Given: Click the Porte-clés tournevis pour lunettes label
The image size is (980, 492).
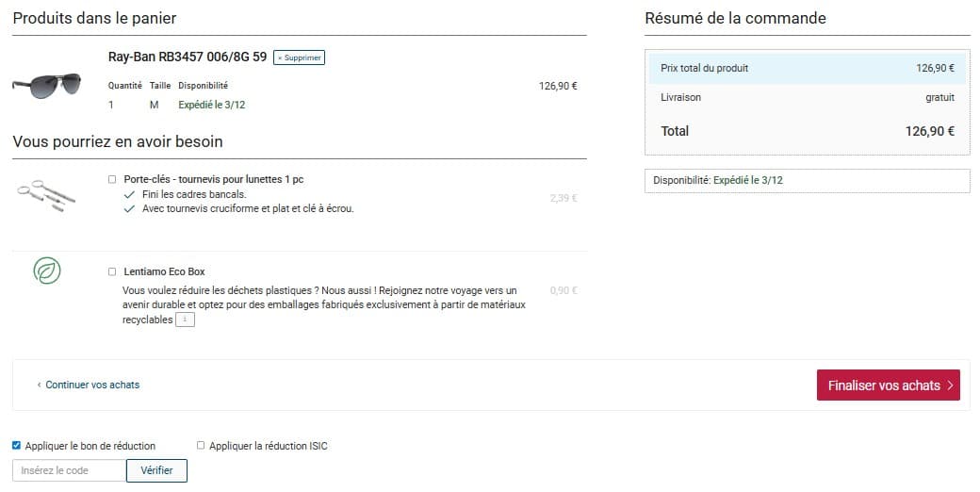Looking at the screenshot, I should (213, 179).
